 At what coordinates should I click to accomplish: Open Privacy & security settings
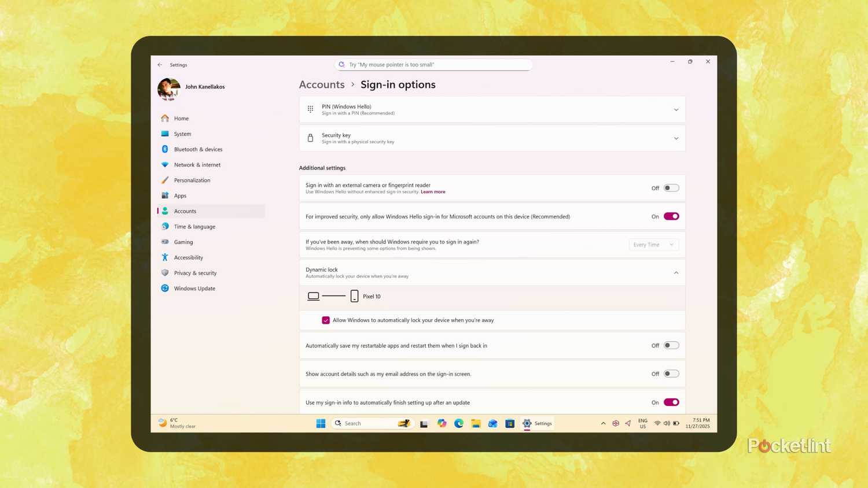pyautogui.click(x=195, y=272)
